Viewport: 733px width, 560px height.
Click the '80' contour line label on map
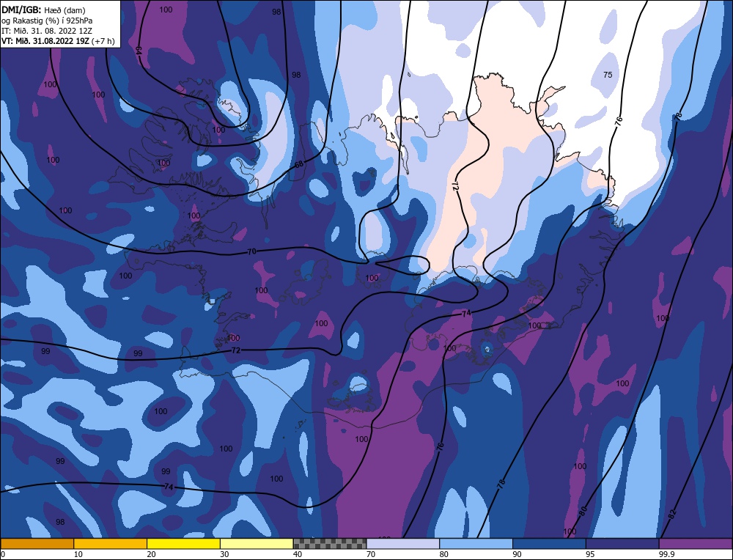click(x=583, y=512)
